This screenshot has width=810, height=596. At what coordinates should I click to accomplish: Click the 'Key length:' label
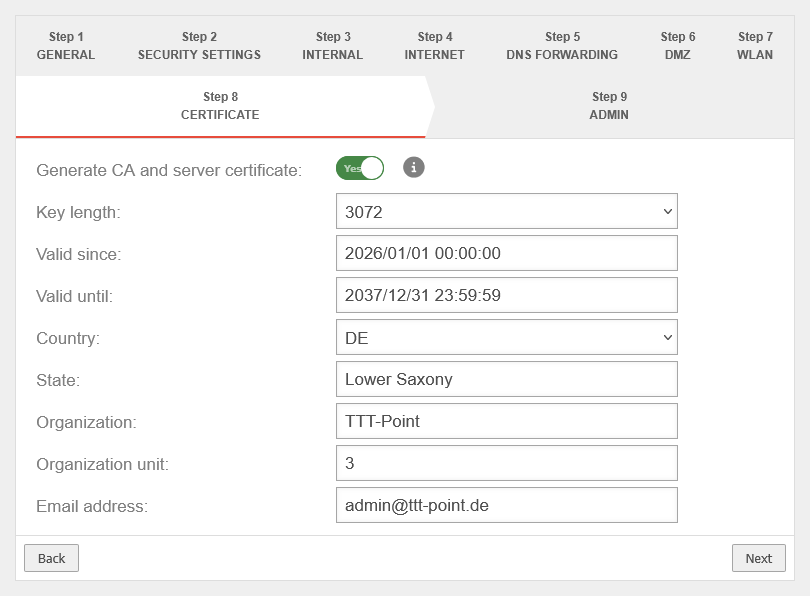coord(78,212)
